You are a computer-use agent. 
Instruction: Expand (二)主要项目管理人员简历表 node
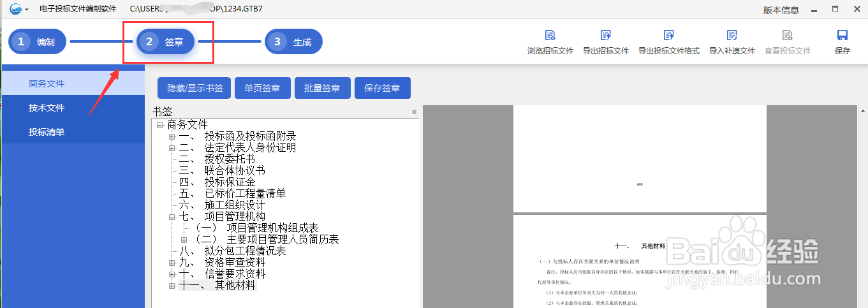coord(184,240)
